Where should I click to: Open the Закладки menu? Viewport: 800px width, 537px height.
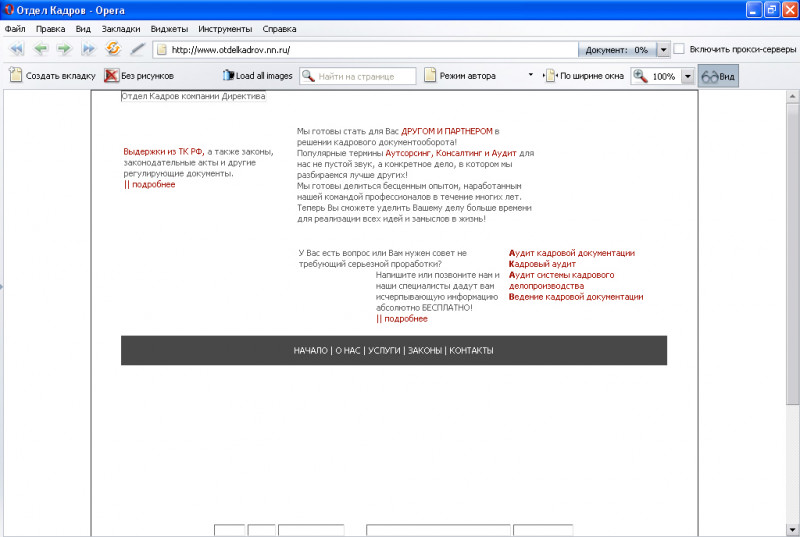(x=121, y=29)
